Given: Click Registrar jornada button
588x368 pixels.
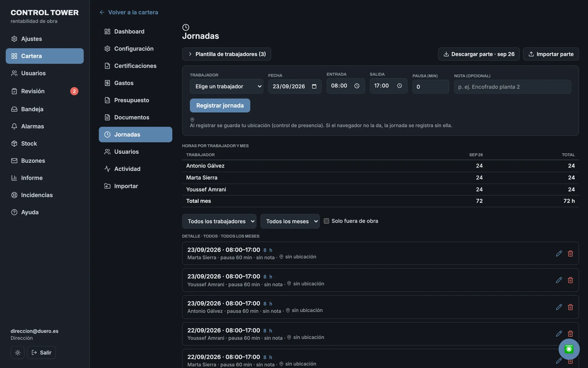Looking at the screenshot, I should click(220, 106).
